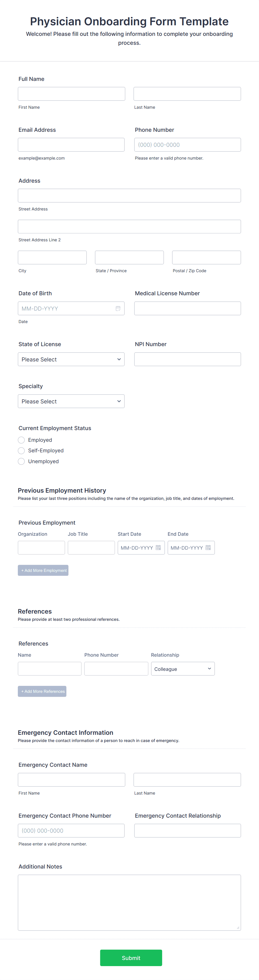
Task: Focus the Phone Number field
Action: click(x=187, y=145)
